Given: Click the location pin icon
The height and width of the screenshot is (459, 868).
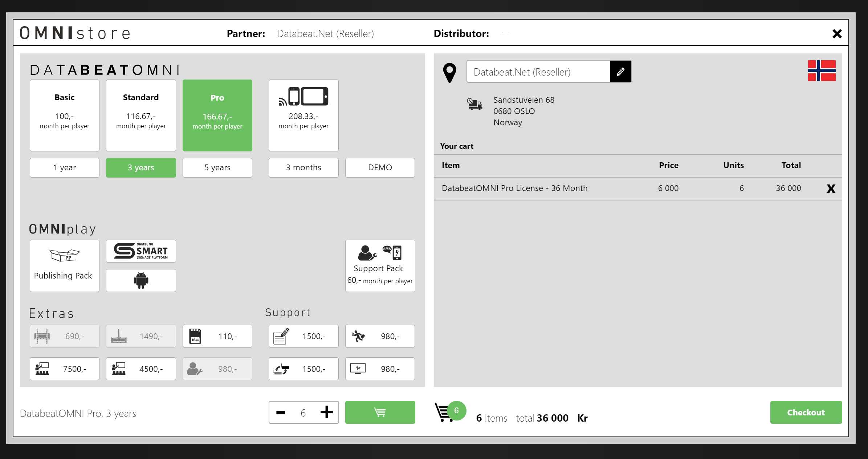Looking at the screenshot, I should (x=449, y=73).
